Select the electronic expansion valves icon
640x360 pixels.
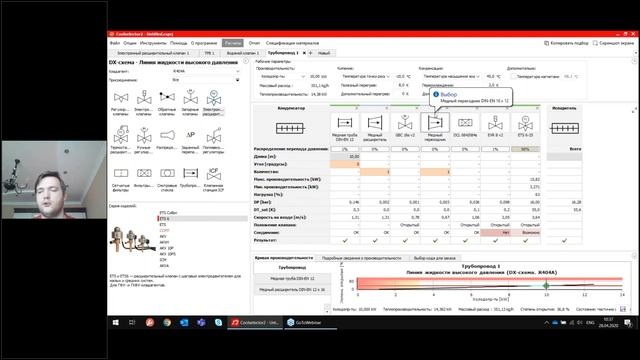click(213, 98)
